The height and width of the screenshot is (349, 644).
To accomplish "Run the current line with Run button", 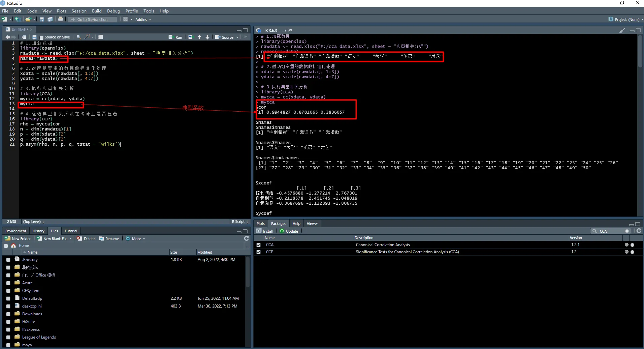I will point(175,37).
